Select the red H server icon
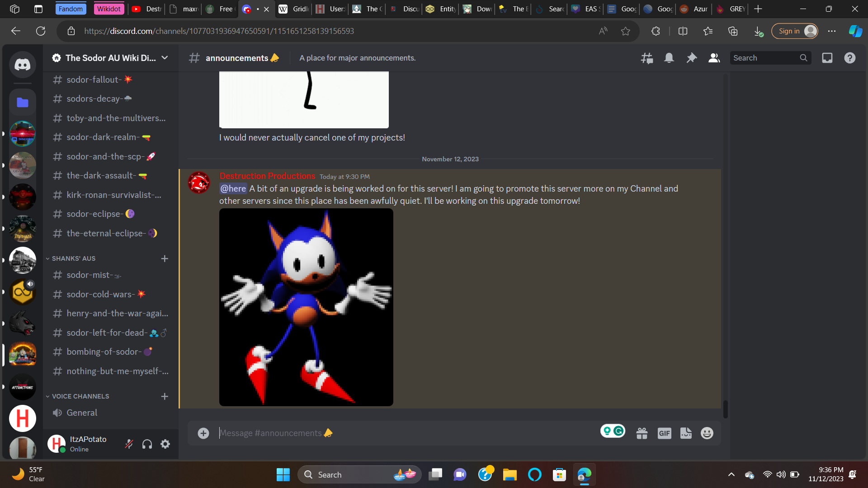The height and width of the screenshot is (488, 868). click(x=23, y=418)
